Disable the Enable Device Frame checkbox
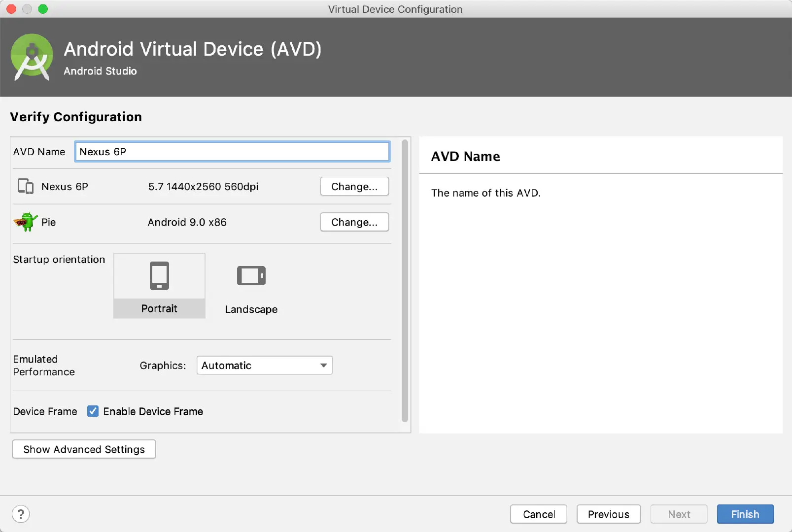Screen dimensions: 792x532 [93, 411]
